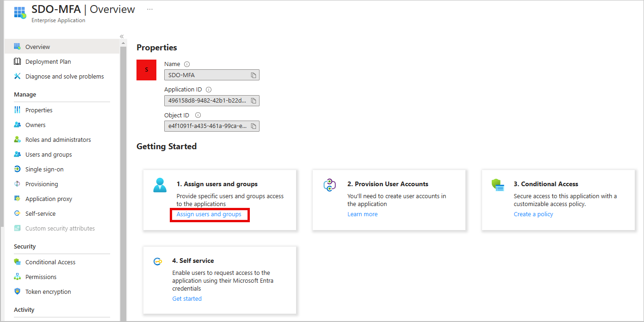Open Overview in the sidebar
The height and width of the screenshot is (322, 644).
tap(62, 47)
